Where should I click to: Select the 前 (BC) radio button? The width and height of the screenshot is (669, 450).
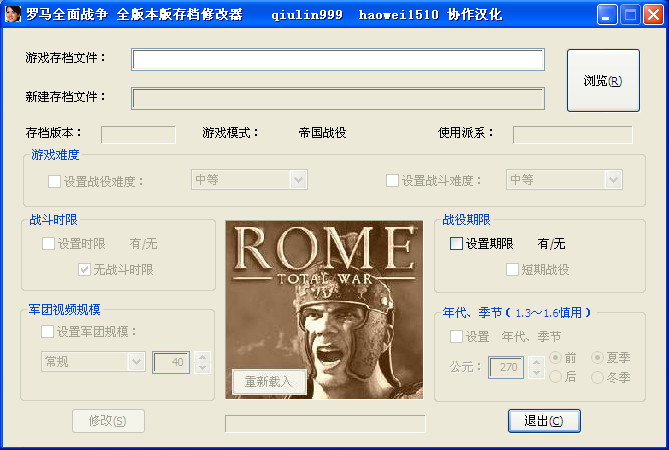click(x=556, y=357)
